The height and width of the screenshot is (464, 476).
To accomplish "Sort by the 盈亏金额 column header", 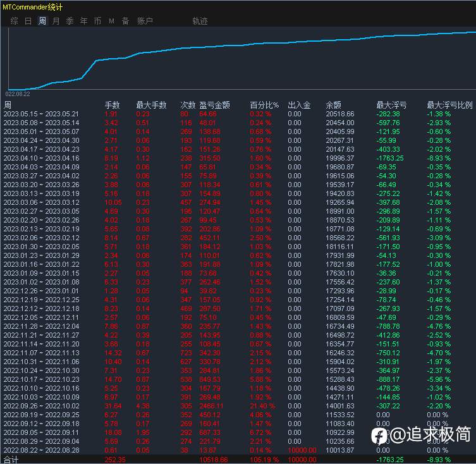I will coord(214,105).
